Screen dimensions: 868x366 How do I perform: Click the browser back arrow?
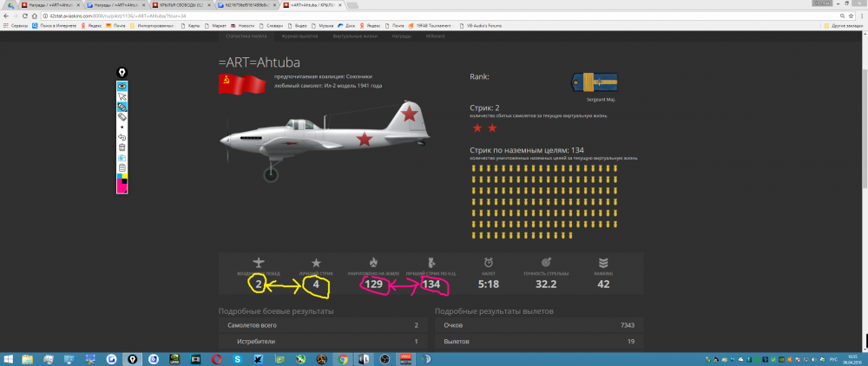tap(6, 16)
